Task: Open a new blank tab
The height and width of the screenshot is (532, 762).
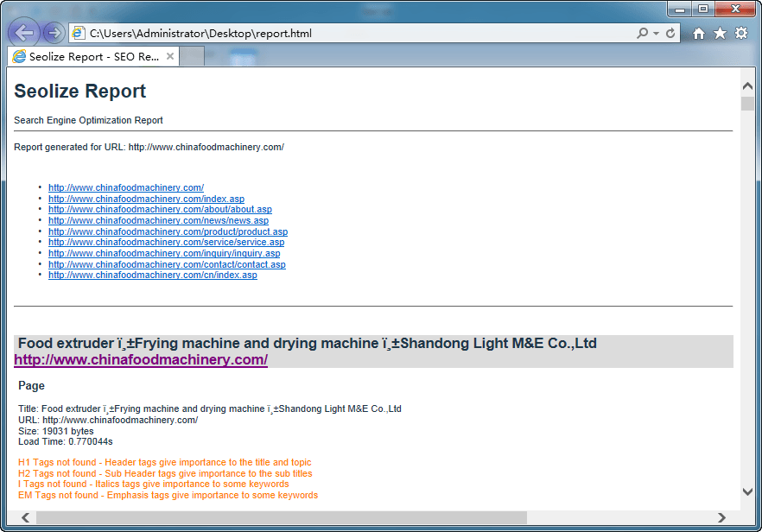Action: (192, 56)
